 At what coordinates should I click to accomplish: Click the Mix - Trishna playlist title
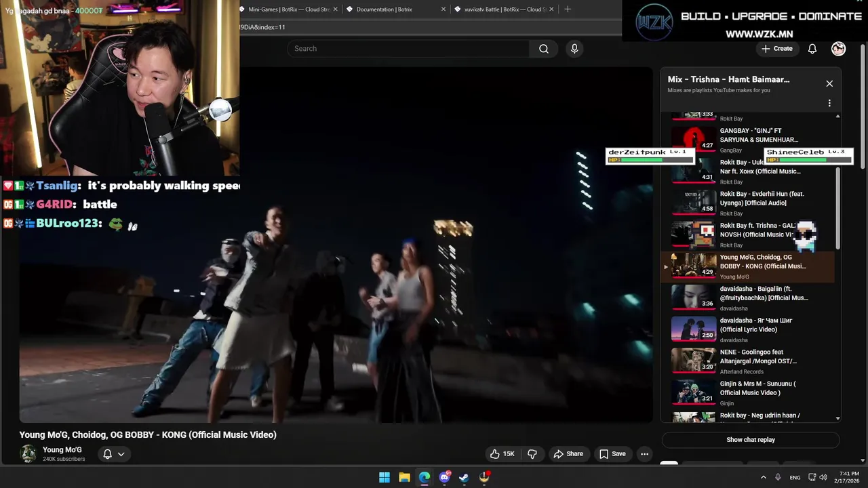(x=728, y=79)
